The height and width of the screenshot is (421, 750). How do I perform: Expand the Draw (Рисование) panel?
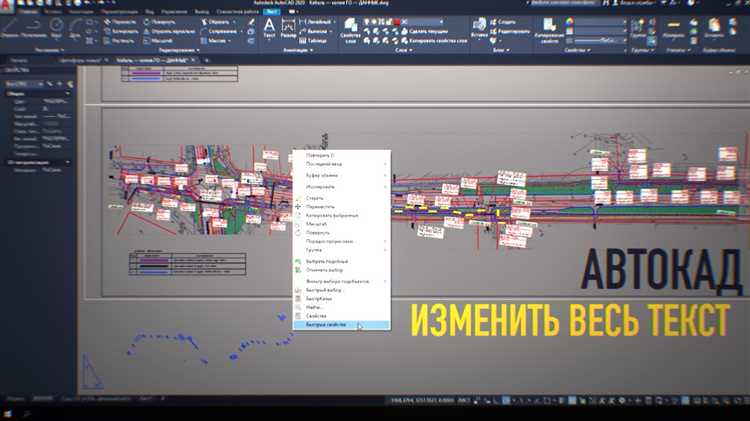(49, 50)
